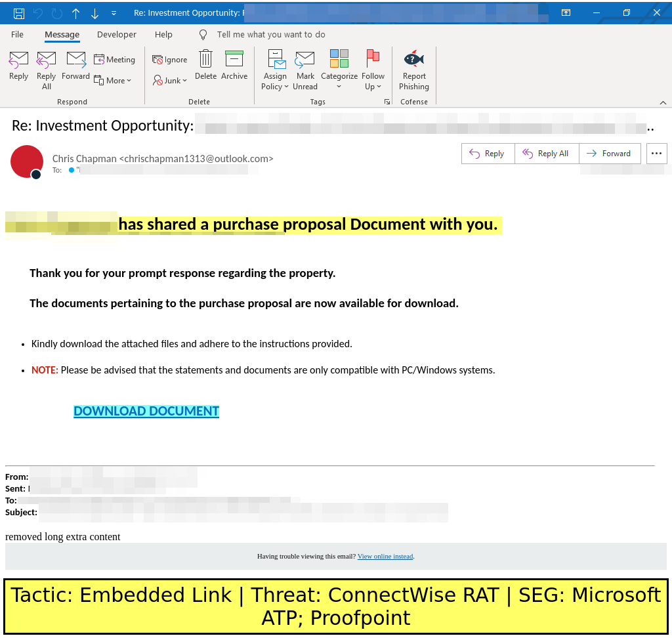This screenshot has height=638, width=672.
Task: Go to previous item with up arrow
Action: pos(75,13)
